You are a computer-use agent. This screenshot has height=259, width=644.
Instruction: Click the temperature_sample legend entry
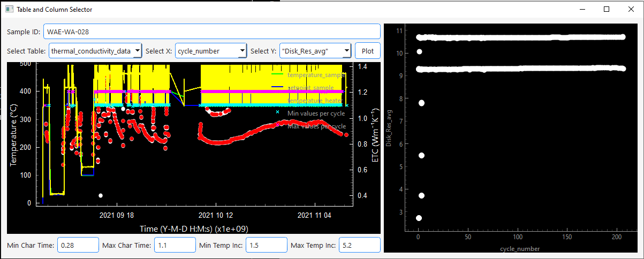click(x=316, y=75)
